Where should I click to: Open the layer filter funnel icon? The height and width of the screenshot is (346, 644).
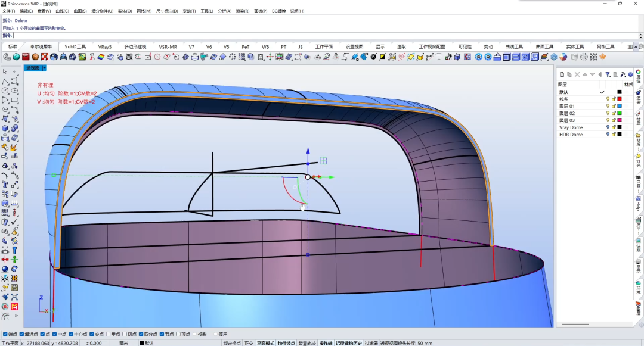[608, 74]
